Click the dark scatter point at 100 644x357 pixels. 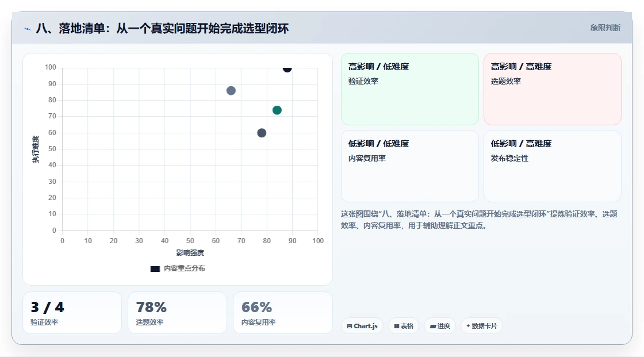click(287, 68)
